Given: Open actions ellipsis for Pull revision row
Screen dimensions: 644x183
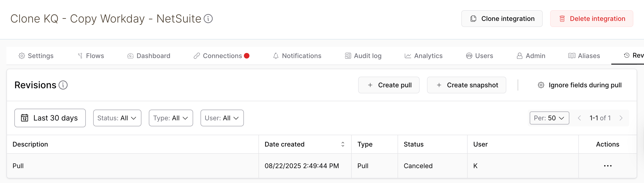Looking at the screenshot, I should (608, 166).
